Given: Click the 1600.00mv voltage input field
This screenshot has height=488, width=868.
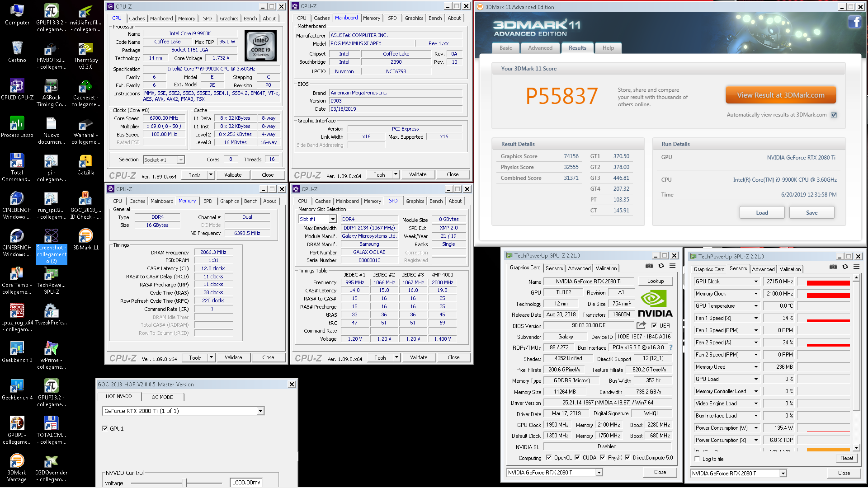Looking at the screenshot, I should pyautogui.click(x=246, y=483).
